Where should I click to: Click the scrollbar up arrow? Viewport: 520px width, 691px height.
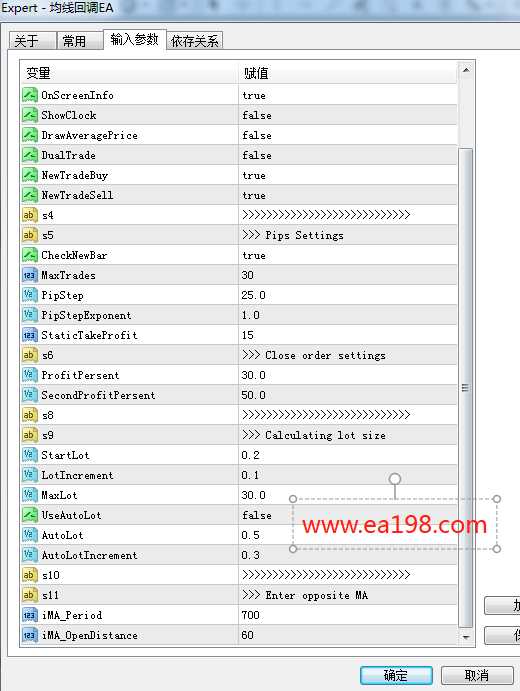(x=466, y=70)
